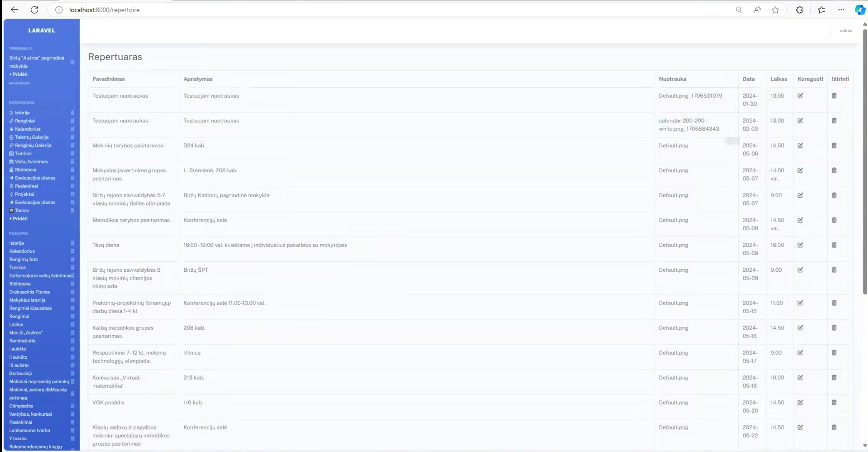Edit the Konkursas Virtuali matematika entry
The height and width of the screenshot is (452, 868).
tap(800, 378)
